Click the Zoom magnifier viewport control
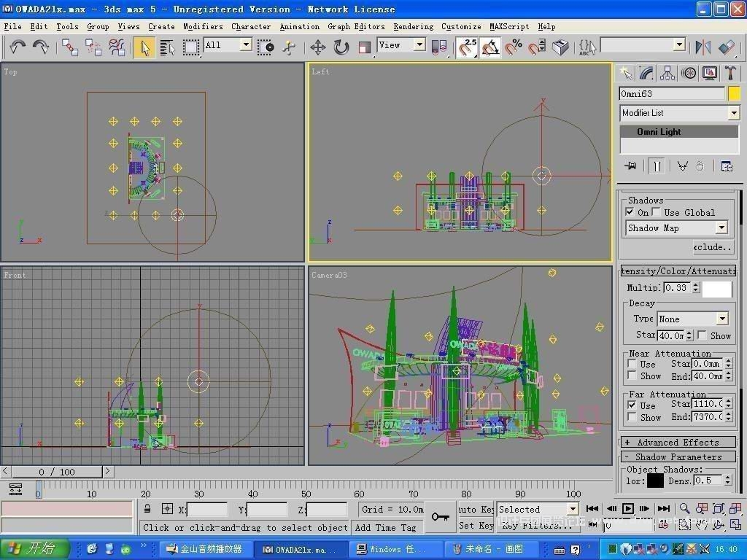This screenshot has height=560, width=747. pyautogui.click(x=684, y=508)
